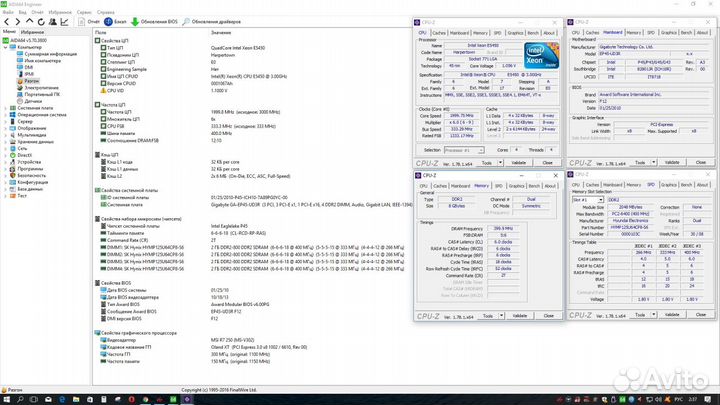Launch Обновления BIOS from toolbar
720x405 pixels.
pyautogui.click(x=154, y=22)
